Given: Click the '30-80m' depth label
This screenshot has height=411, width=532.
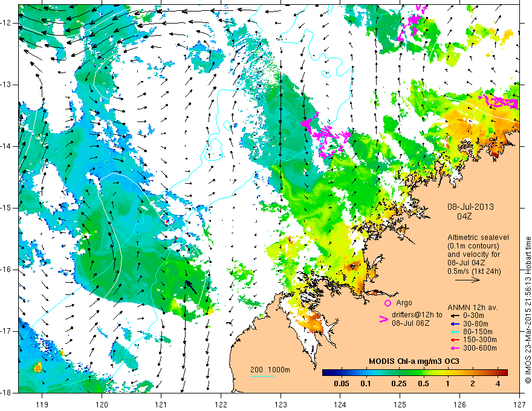Looking at the screenshot, I should click(x=476, y=324).
